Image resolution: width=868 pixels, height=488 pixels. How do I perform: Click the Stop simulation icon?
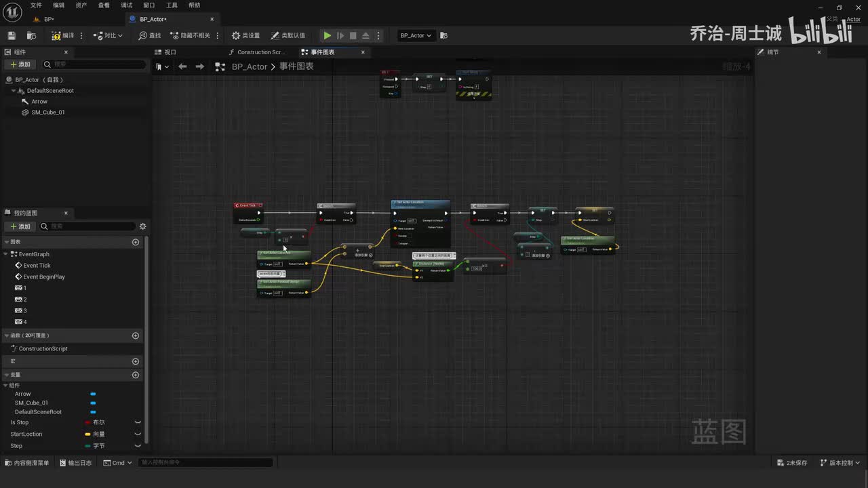353,35
